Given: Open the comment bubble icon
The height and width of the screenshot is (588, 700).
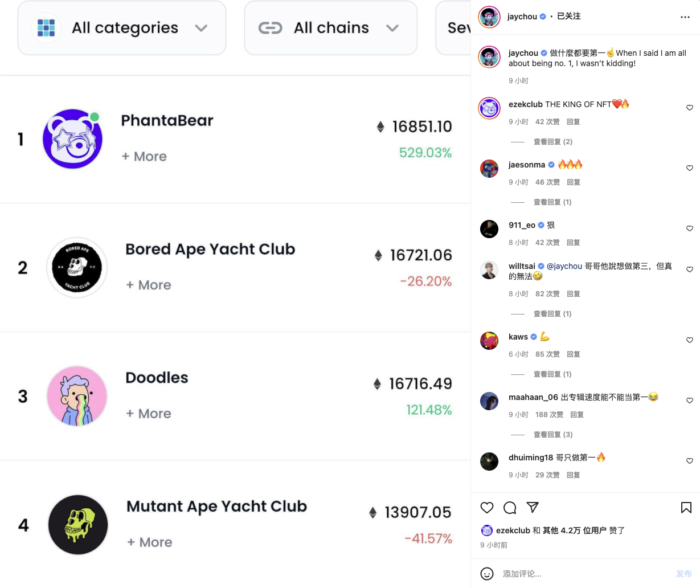Looking at the screenshot, I should point(510,508).
